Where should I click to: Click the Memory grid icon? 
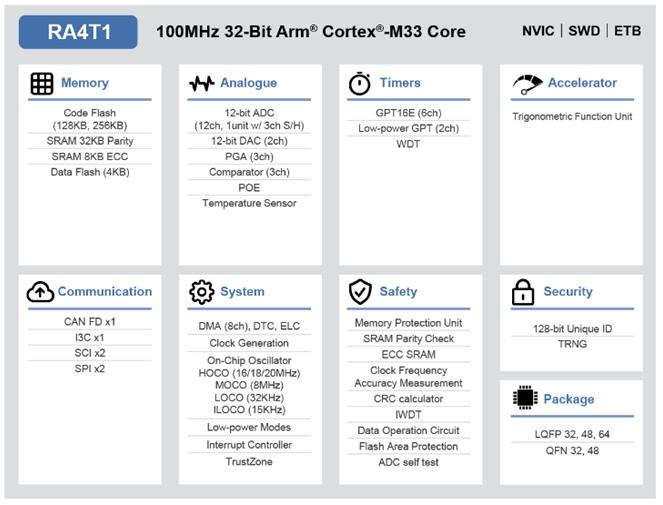click(x=42, y=83)
